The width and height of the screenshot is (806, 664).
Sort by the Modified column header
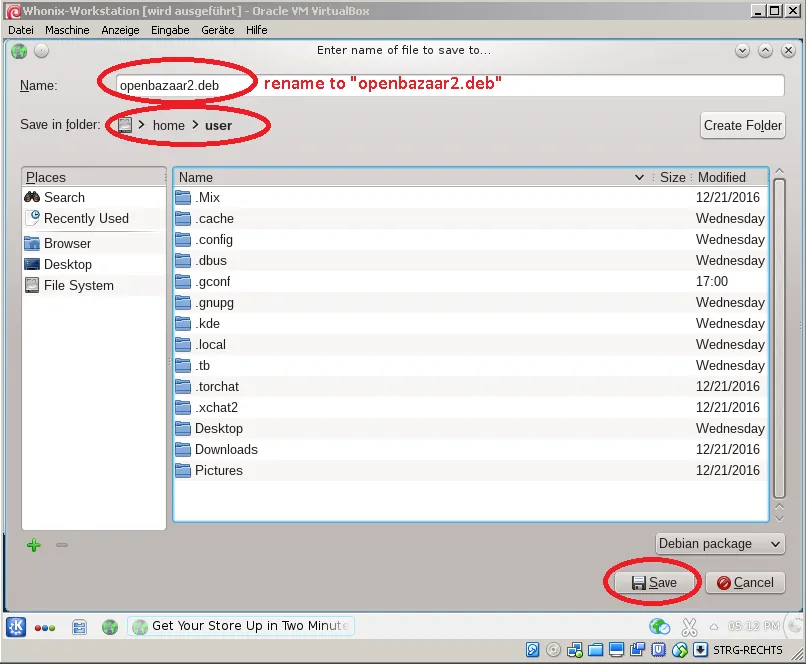pyautogui.click(x=722, y=177)
